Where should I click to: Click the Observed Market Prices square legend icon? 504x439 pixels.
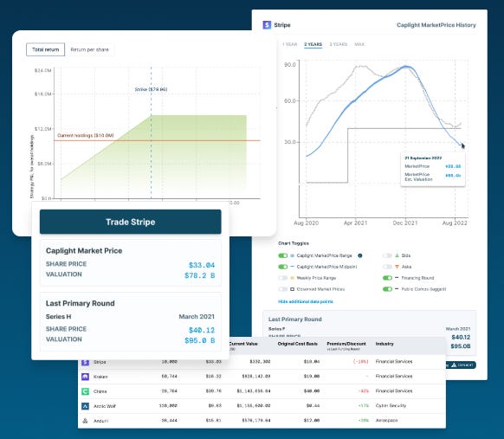(292, 289)
